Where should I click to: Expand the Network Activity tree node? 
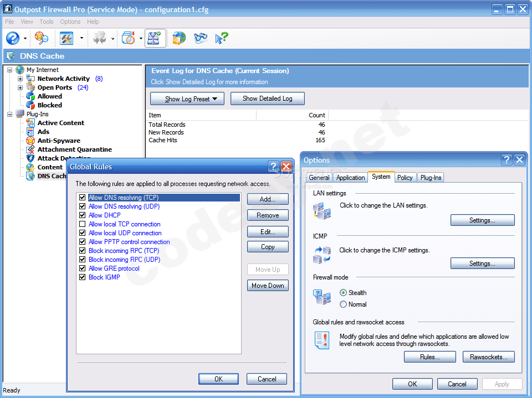[21, 79]
